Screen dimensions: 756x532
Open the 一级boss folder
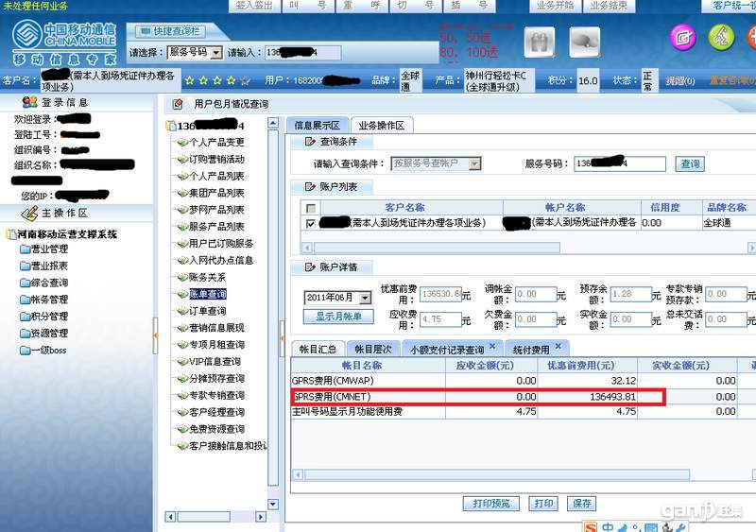click(43, 351)
